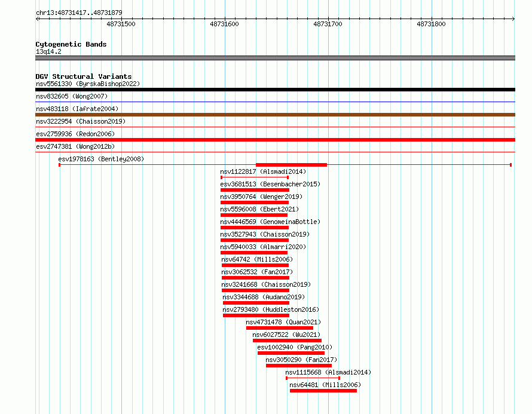This screenshot has width=532, height=414.
Task: Select nsv4731478 (Quan2021) label
Action: [x=283, y=322]
